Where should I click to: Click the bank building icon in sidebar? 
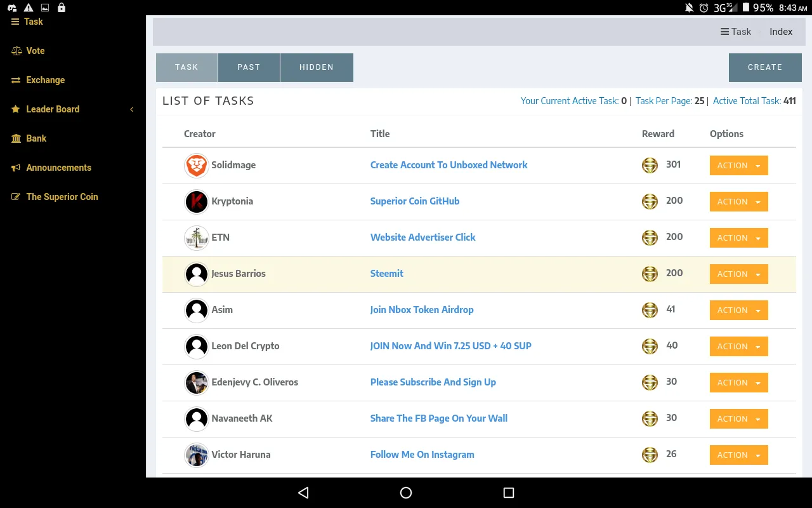(16, 138)
